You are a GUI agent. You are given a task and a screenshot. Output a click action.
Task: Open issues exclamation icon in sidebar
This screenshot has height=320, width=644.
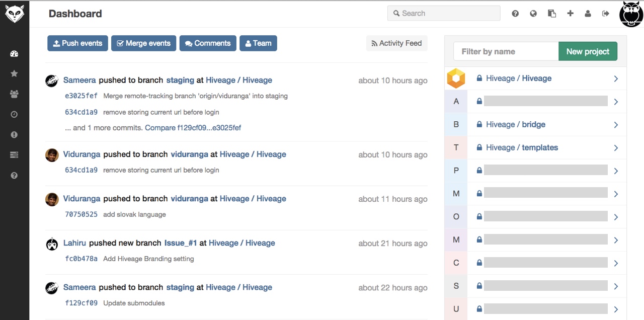14,135
